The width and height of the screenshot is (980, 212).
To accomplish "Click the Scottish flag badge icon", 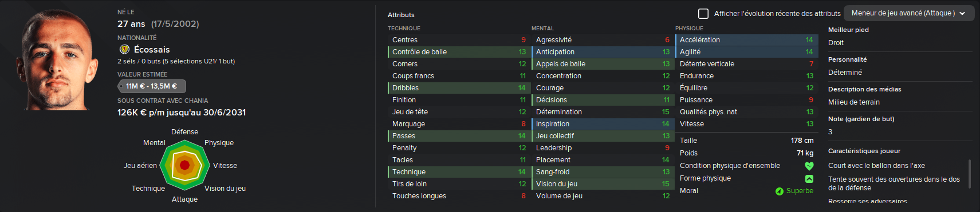I will coord(124,49).
